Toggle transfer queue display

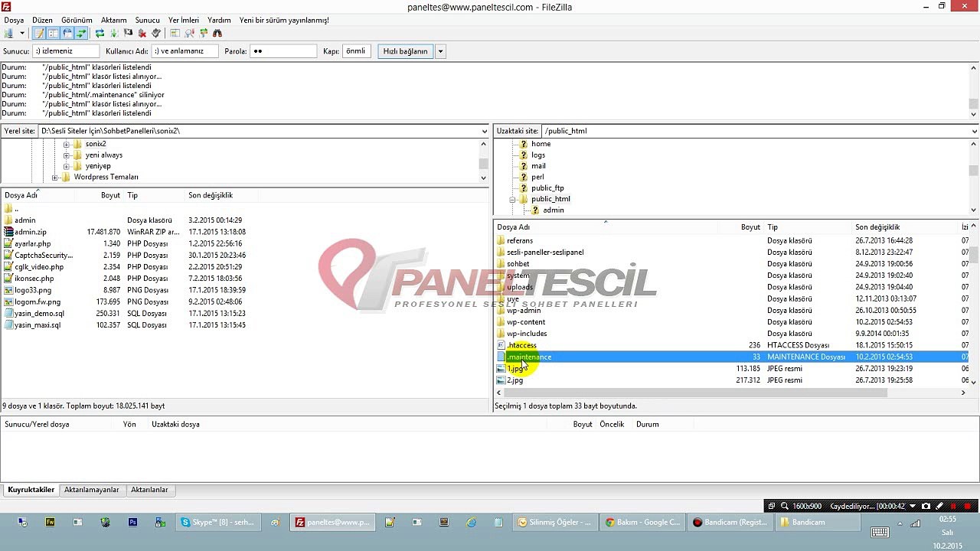81,33
